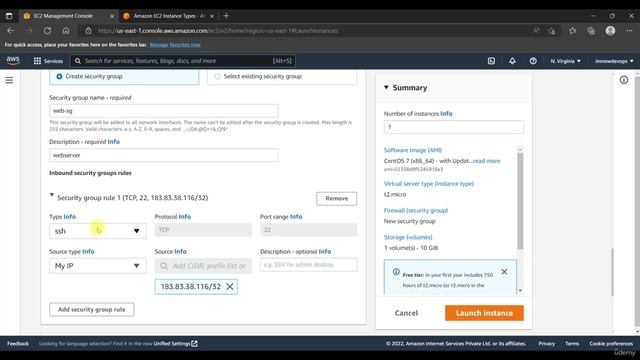Screen dimensions: 640x360
Task: Open browser favorites star
Action: (572, 31)
